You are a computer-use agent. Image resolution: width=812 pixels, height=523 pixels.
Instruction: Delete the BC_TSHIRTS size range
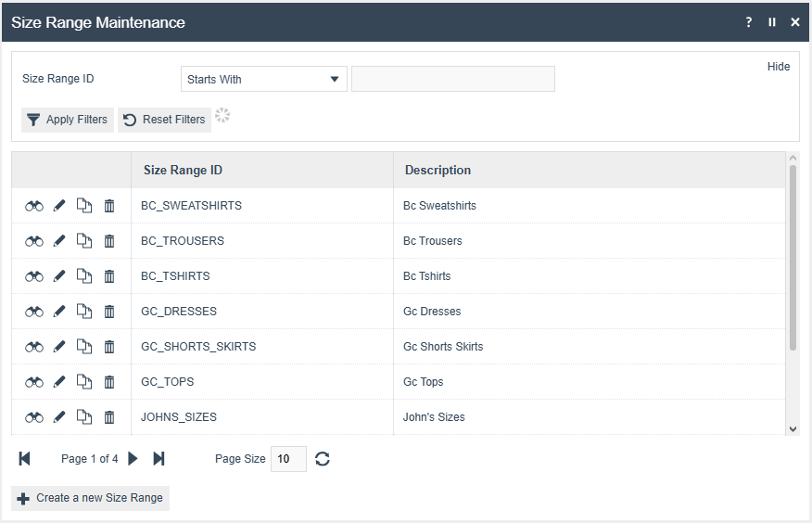point(109,276)
